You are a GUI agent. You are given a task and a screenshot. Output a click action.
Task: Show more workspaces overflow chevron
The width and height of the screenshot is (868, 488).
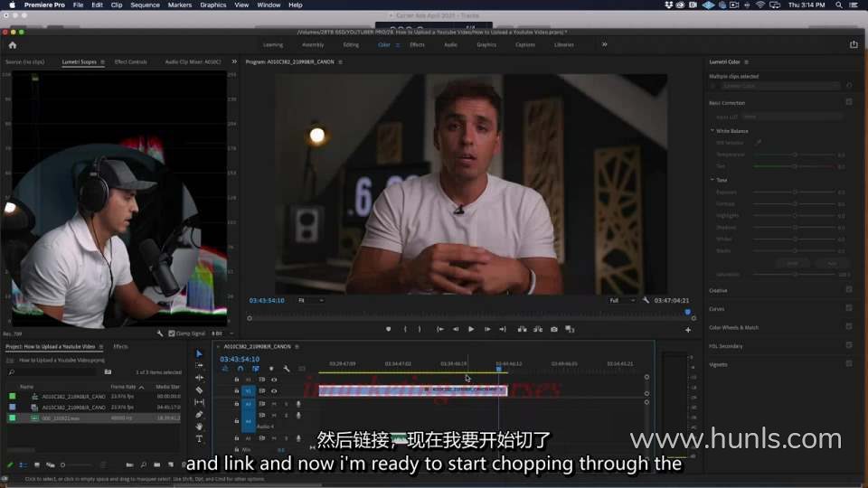pyautogui.click(x=605, y=44)
